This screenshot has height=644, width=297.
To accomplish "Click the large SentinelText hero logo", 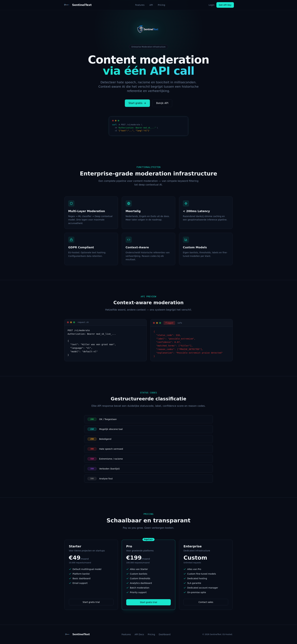I will click(x=148, y=29).
